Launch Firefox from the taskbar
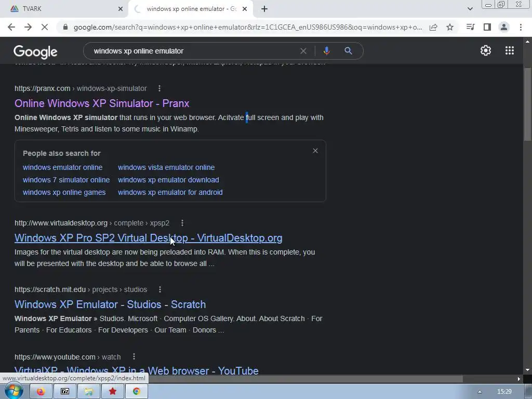 (41, 392)
